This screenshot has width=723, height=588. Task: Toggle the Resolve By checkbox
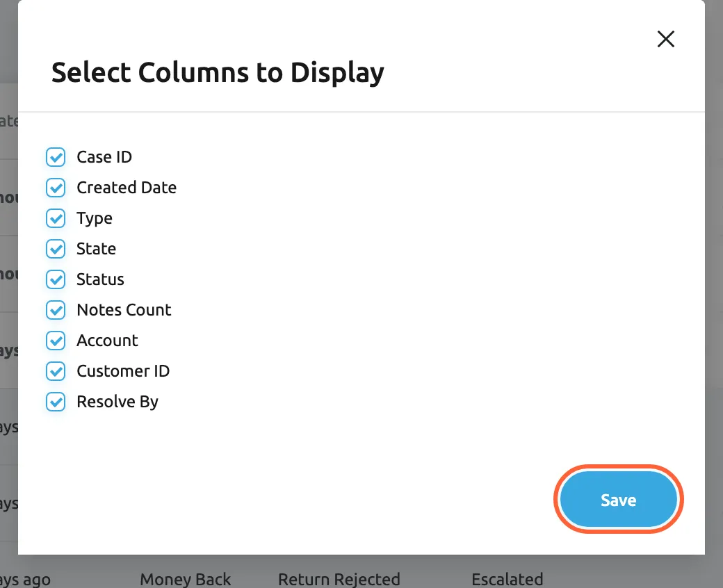click(x=56, y=402)
